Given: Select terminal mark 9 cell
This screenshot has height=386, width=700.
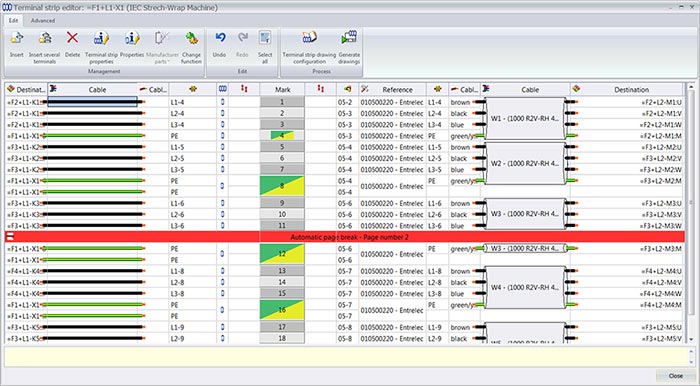Looking at the screenshot, I should (282, 203).
